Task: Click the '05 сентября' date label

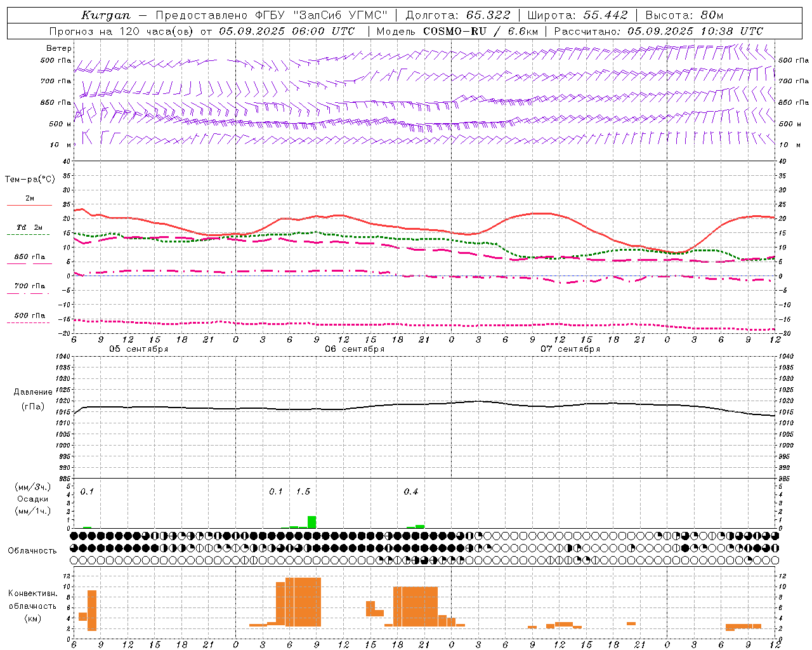Action: 139,349
